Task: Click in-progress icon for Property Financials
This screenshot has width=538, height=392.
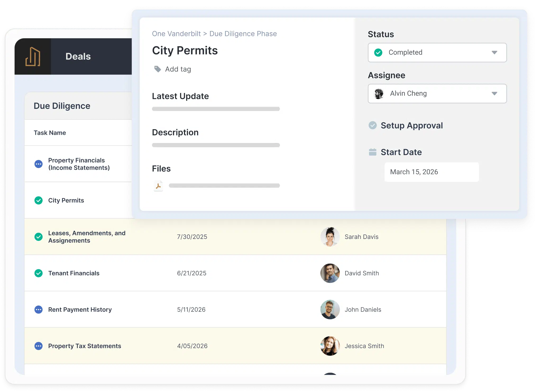Action: [x=39, y=164]
